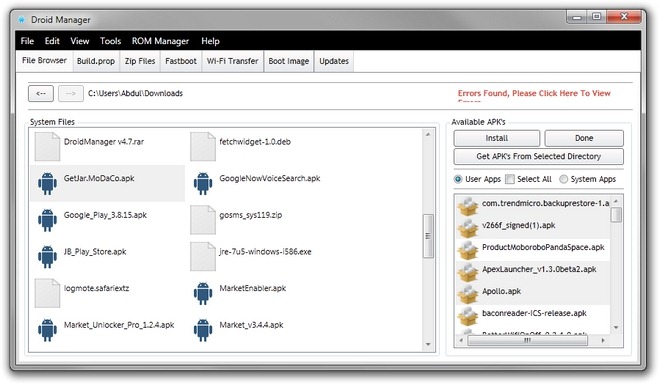660x385 pixels.
Task: Click the APK list vertical scrollbar thumb
Action: tap(616, 215)
